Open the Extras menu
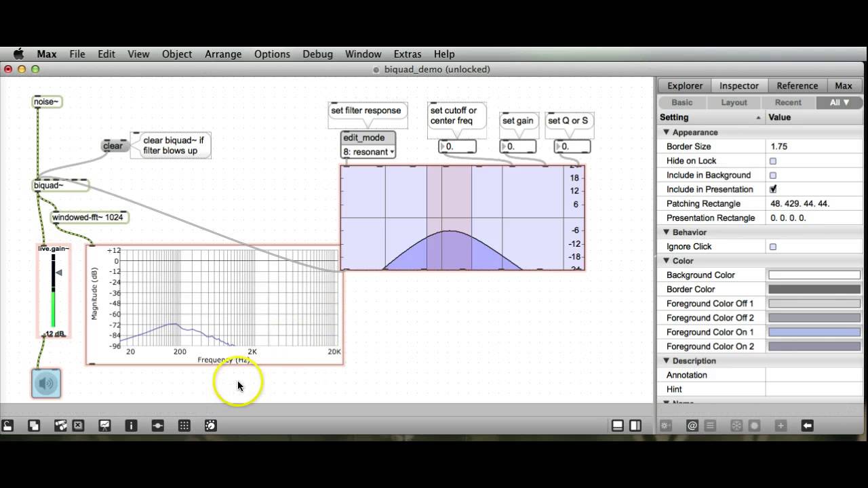This screenshot has width=868, height=488. pyautogui.click(x=408, y=54)
